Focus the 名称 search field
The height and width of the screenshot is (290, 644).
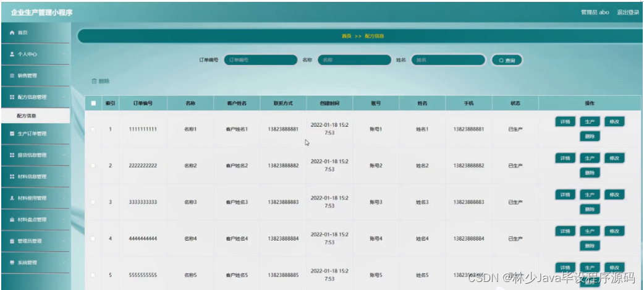click(x=354, y=60)
